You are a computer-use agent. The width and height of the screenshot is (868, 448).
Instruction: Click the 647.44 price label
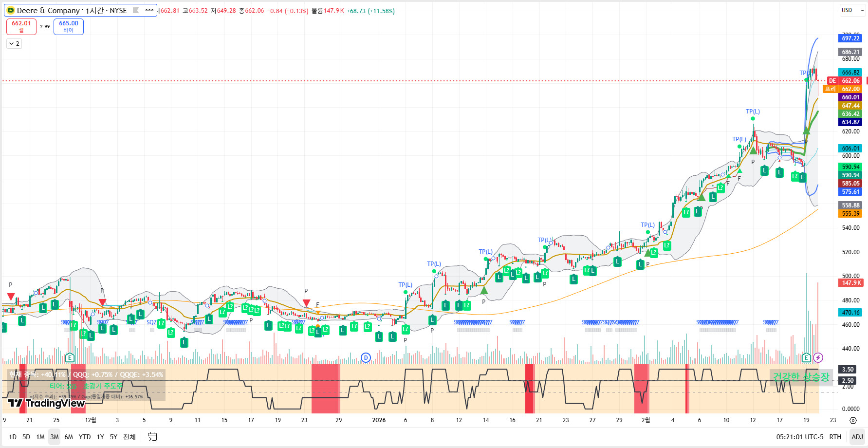coord(850,106)
